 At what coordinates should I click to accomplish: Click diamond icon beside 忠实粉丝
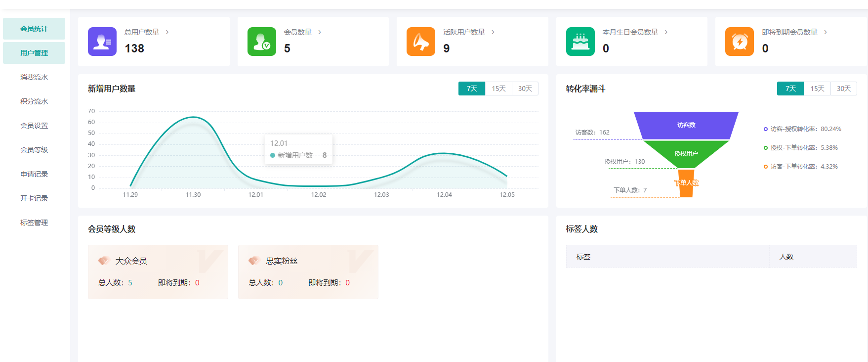click(x=254, y=261)
